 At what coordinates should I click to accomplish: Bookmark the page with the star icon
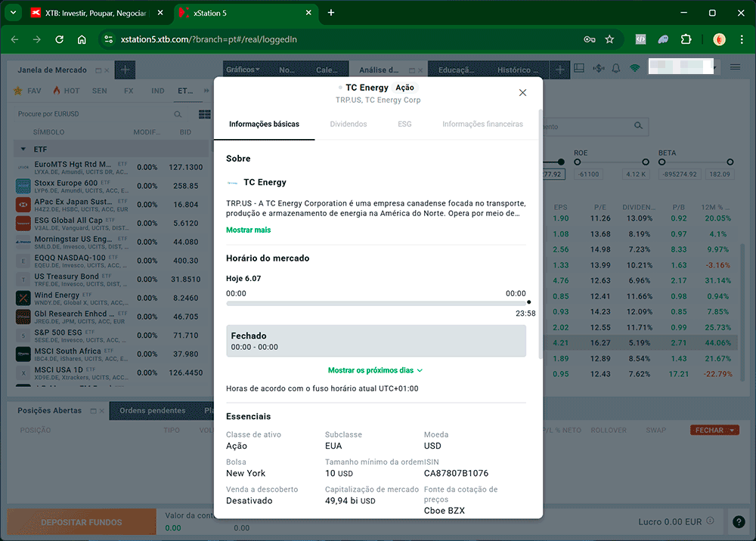pos(609,39)
